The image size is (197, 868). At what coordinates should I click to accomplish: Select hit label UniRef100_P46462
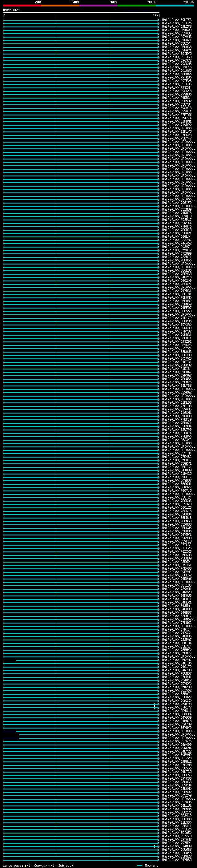tap(177, 243)
